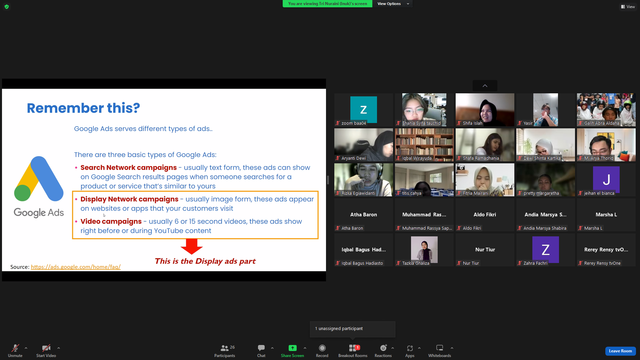The width and height of the screenshot is (640, 360).
Task: Select Shifa Islah's video tile
Action: click(485, 109)
